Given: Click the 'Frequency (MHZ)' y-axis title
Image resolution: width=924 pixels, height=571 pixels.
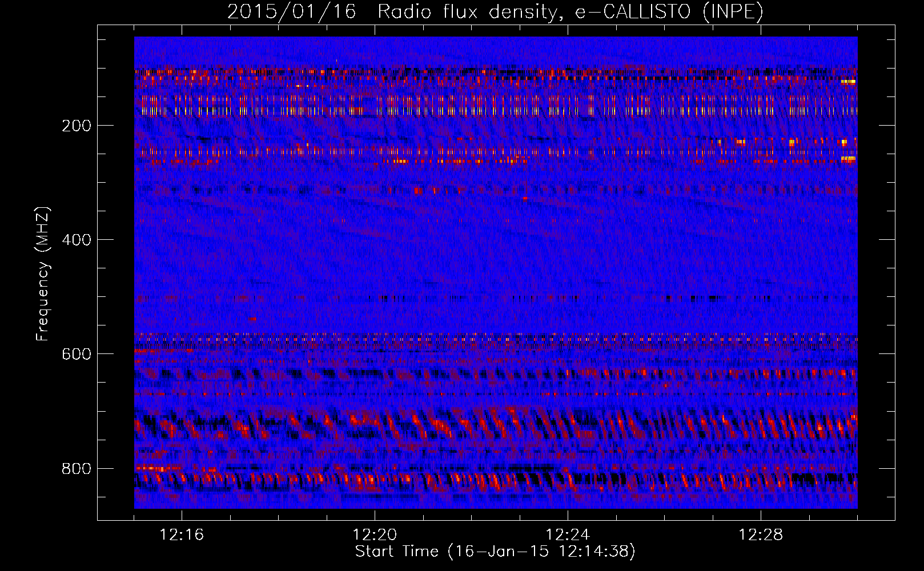Looking at the screenshot, I should [x=43, y=274].
